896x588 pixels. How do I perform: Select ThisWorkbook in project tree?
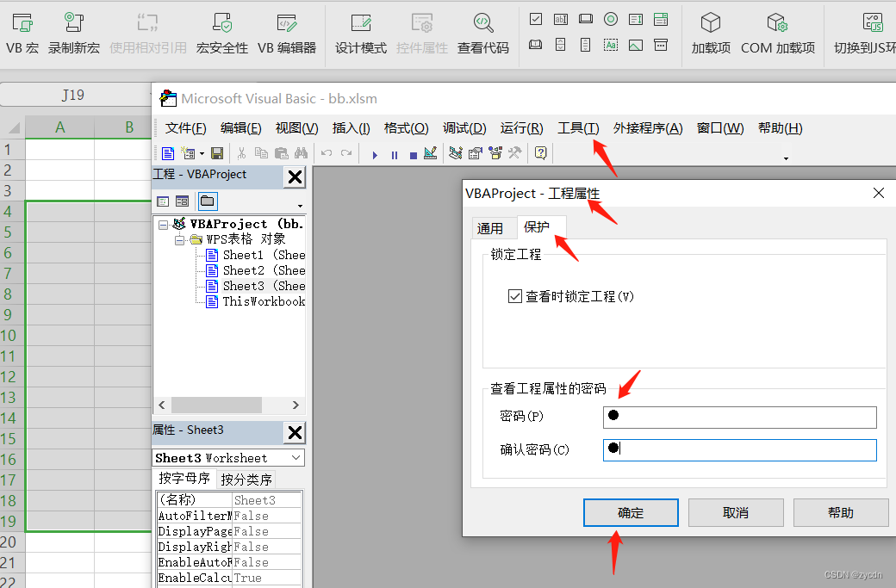256,301
